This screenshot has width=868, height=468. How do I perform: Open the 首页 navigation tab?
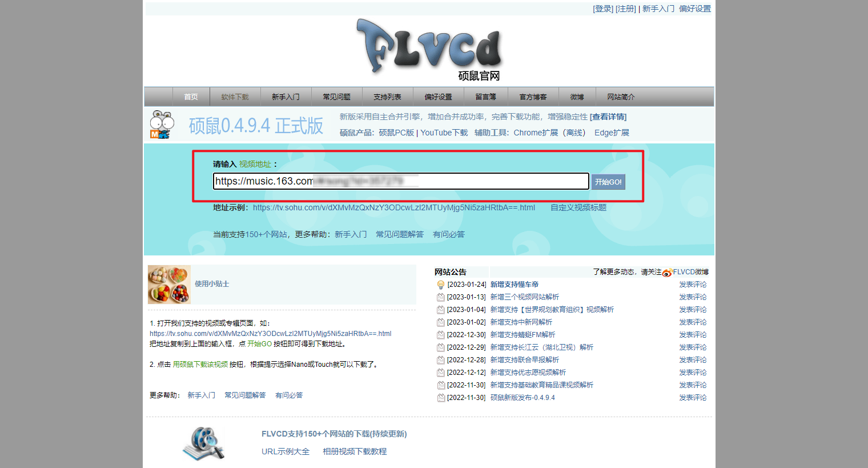point(191,97)
